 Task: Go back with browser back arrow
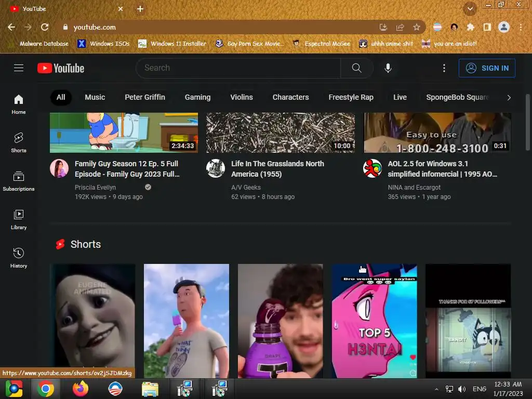(x=11, y=27)
